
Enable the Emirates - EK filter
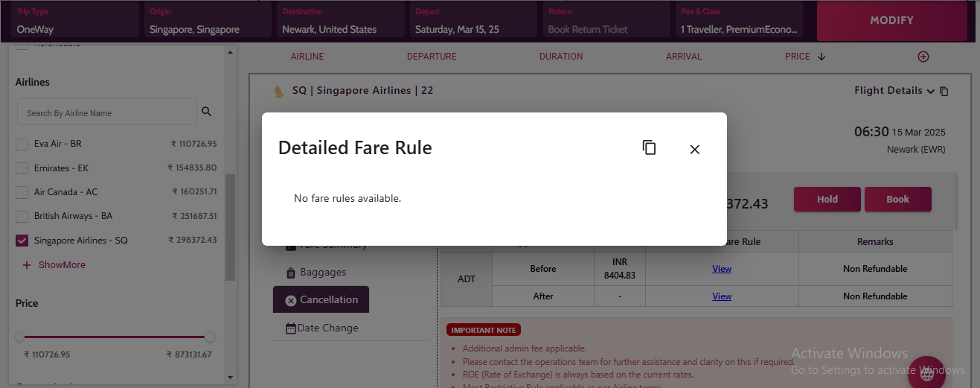click(22, 168)
